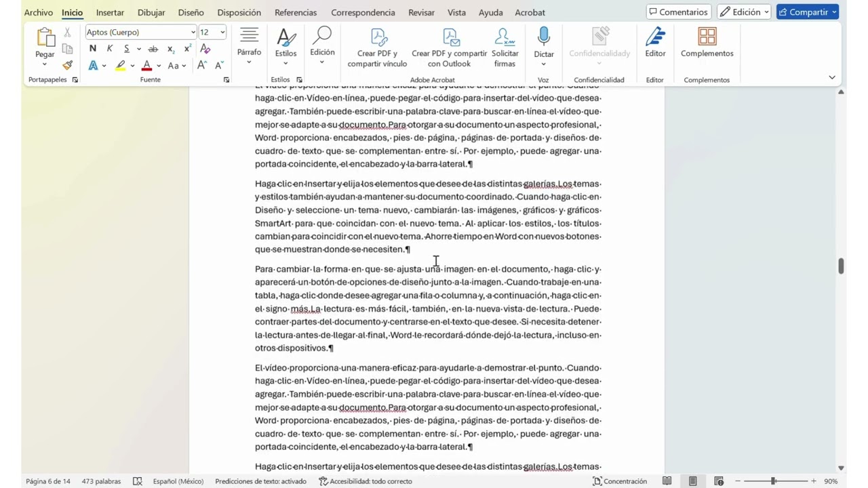The width and height of the screenshot is (868, 488).
Task: Click Crear PDF y compartir con Outlook
Action: 449,47
